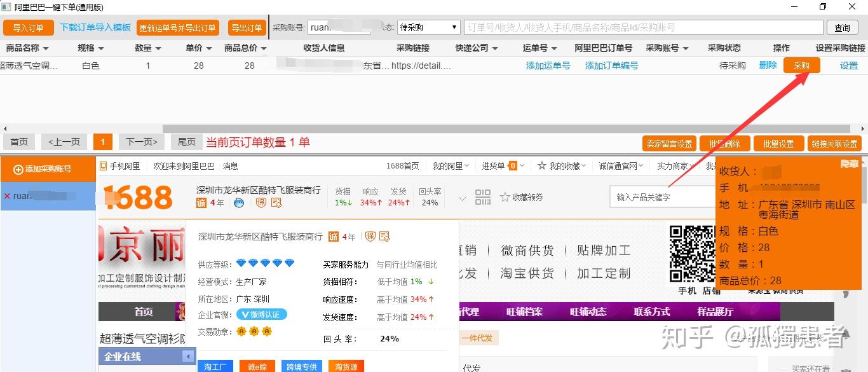
Task: Go back with the <上一页 button
Action: point(64,142)
